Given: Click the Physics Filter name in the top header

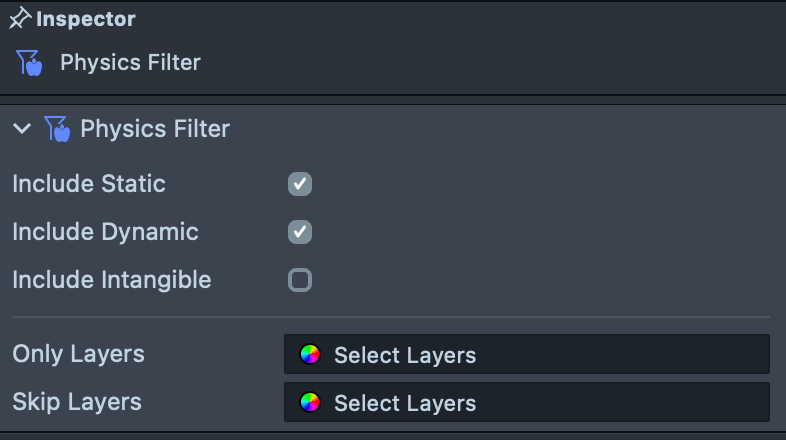Looking at the screenshot, I should pyautogui.click(x=130, y=63).
